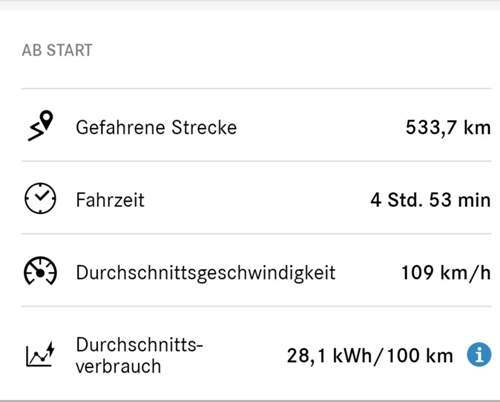500x402 pixels.
Task: Click the divider between Gefahrene Strecke and Fahrzeit
Action: click(x=256, y=161)
